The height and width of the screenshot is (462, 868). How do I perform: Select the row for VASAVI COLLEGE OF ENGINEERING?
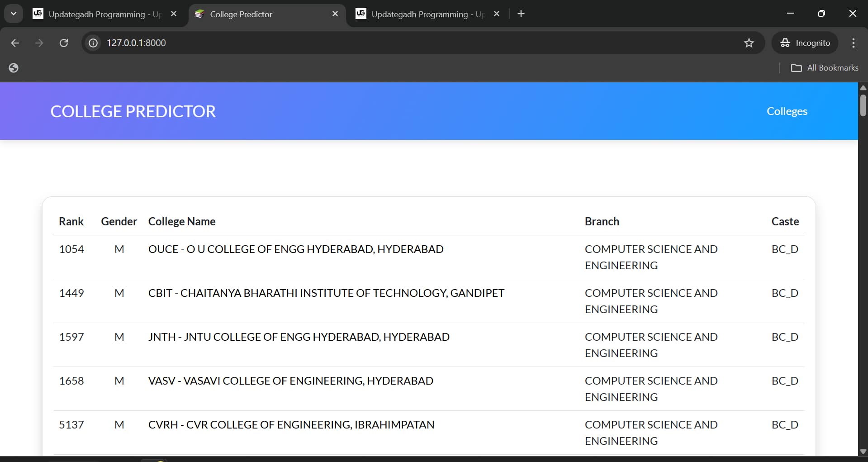(290, 381)
